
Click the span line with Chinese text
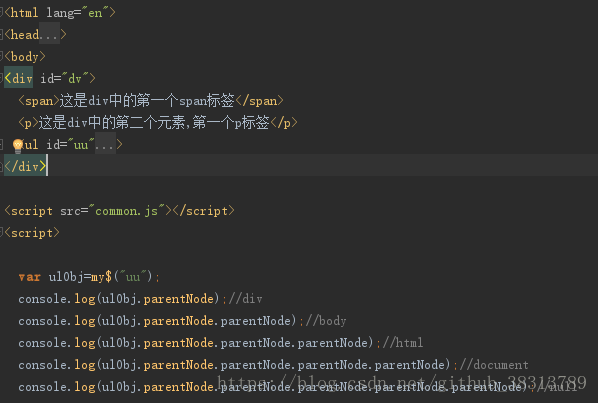tap(151, 101)
